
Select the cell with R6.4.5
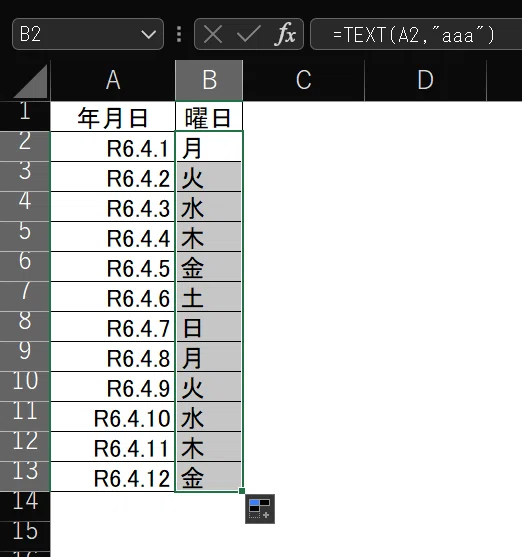point(113,266)
